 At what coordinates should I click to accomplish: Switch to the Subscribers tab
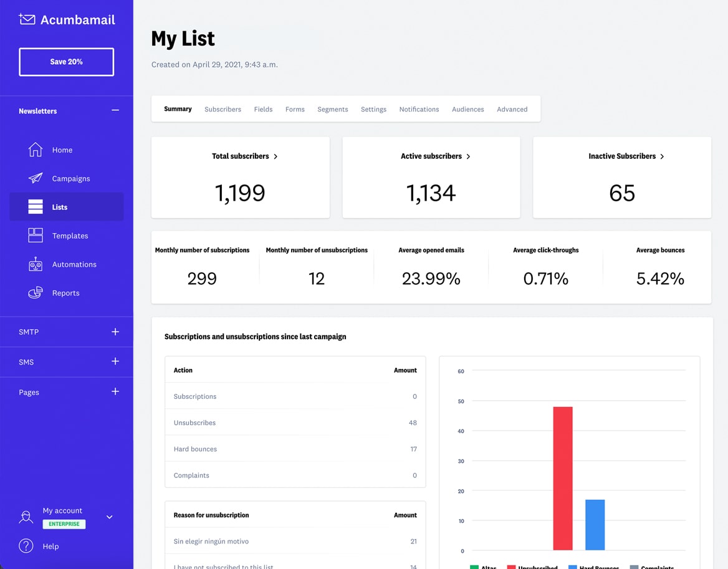pyautogui.click(x=223, y=109)
